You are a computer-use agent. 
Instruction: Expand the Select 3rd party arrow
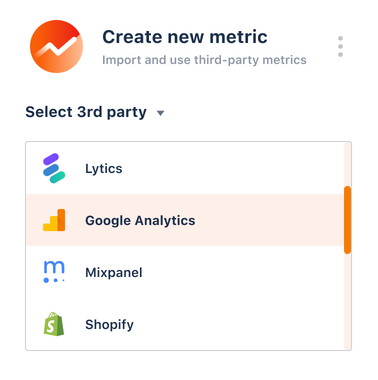coord(160,113)
